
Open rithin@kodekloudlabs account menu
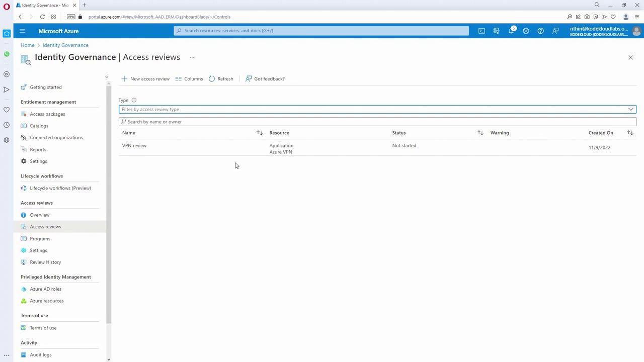coord(599,31)
